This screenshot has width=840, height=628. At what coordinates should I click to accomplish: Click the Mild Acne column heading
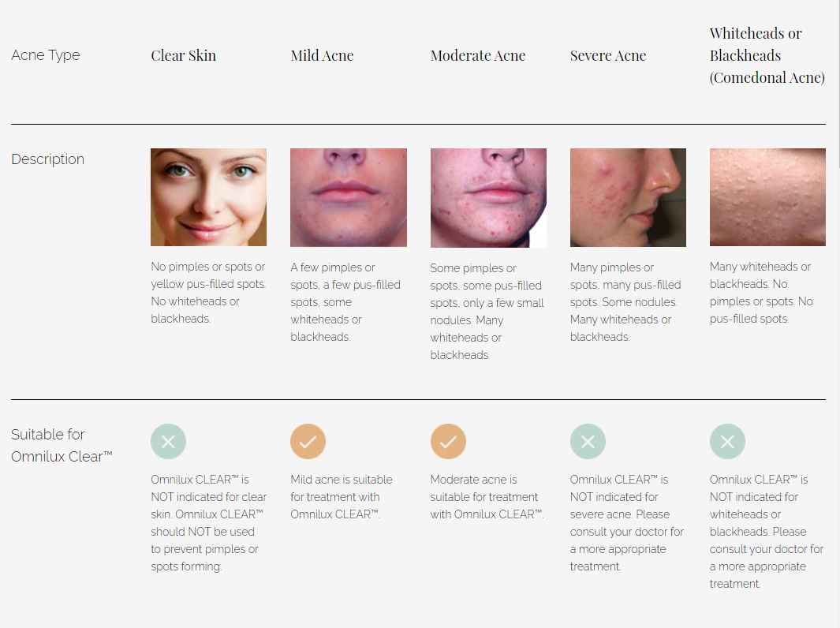click(322, 55)
